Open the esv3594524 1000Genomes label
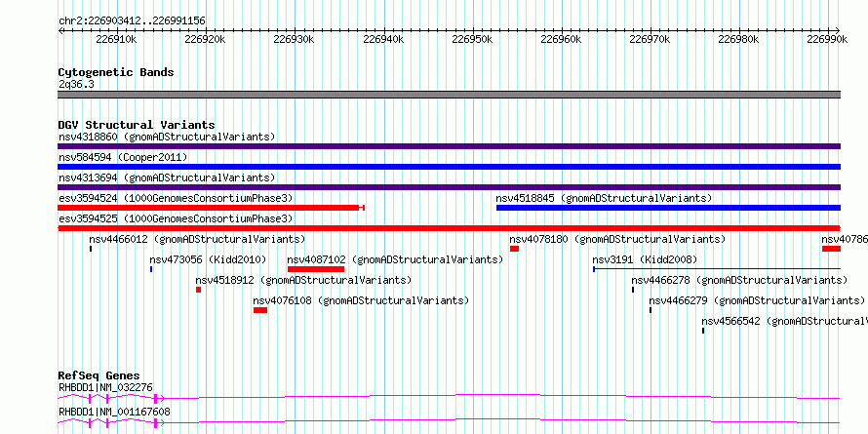Viewport: 868px width, 434px height. (176, 198)
